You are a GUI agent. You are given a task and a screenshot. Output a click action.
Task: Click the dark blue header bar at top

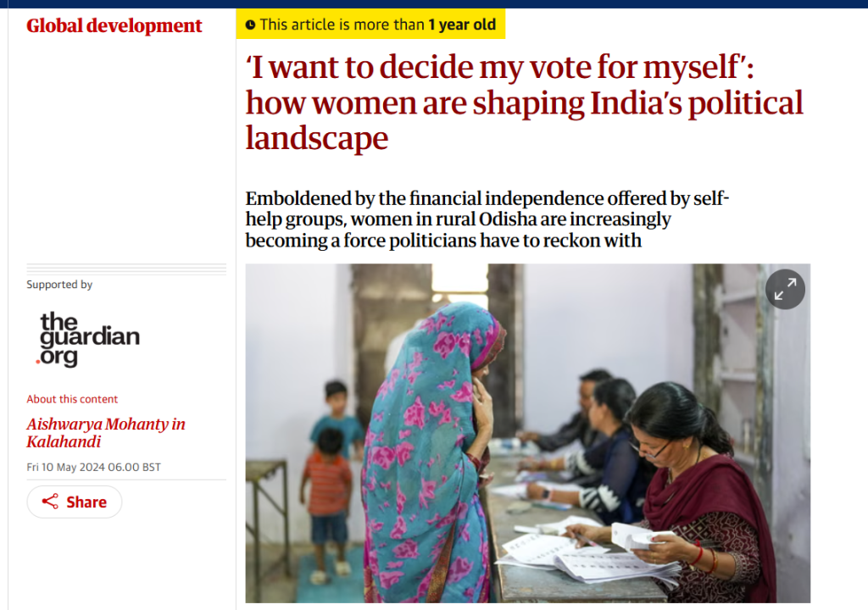434,3
